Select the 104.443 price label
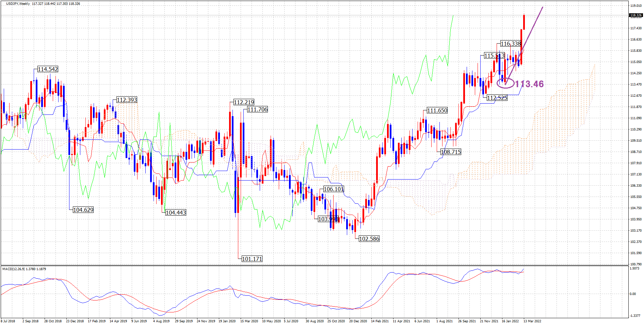Viewport: 644px width, 325px height. 176,213
